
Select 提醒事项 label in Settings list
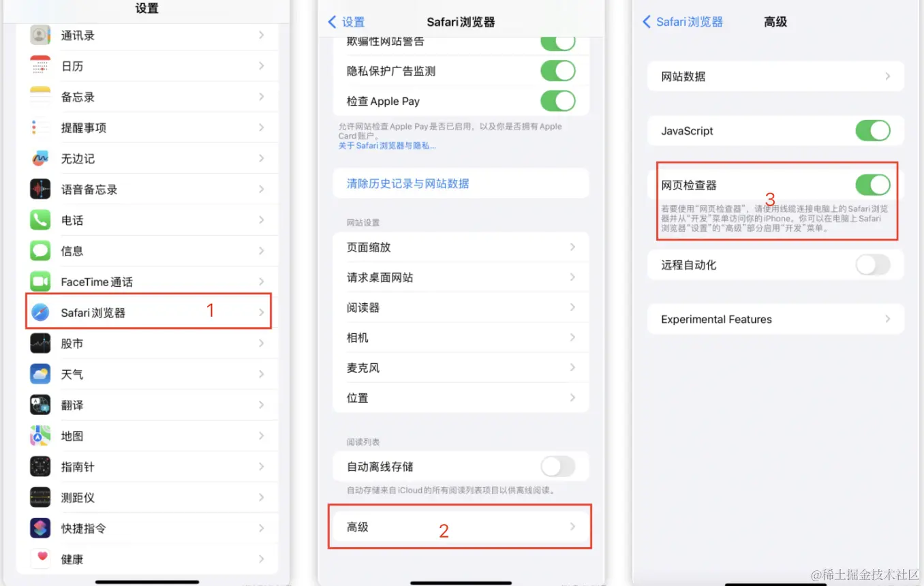click(x=84, y=127)
